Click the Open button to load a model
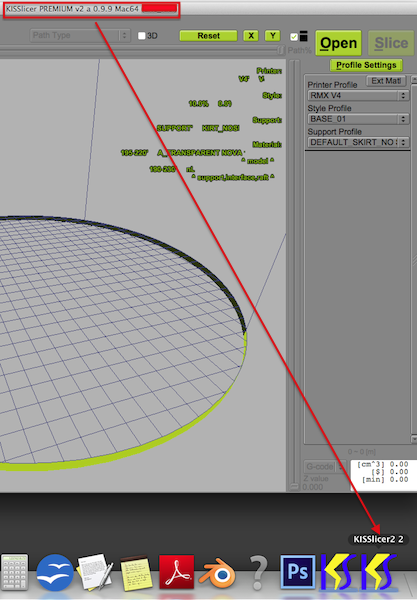 tap(338, 43)
